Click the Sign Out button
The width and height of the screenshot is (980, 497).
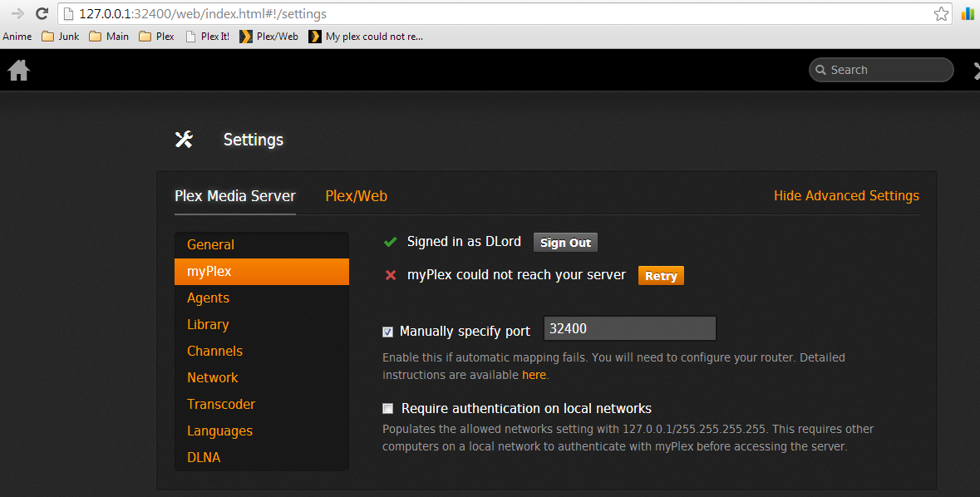coord(565,243)
